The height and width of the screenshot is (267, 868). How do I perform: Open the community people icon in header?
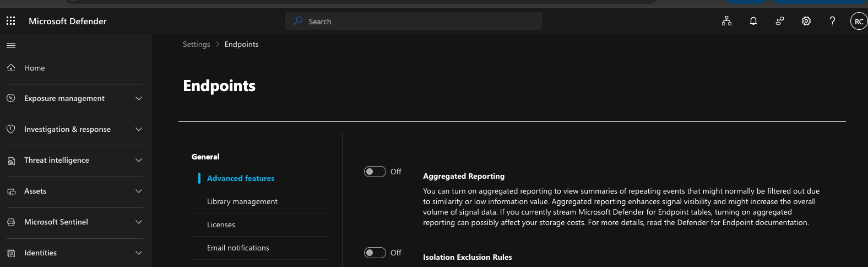pyautogui.click(x=780, y=21)
